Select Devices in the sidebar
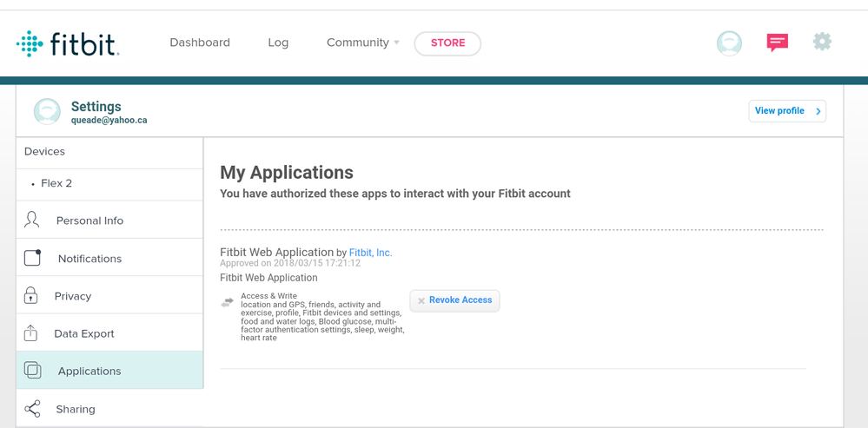 (109, 152)
